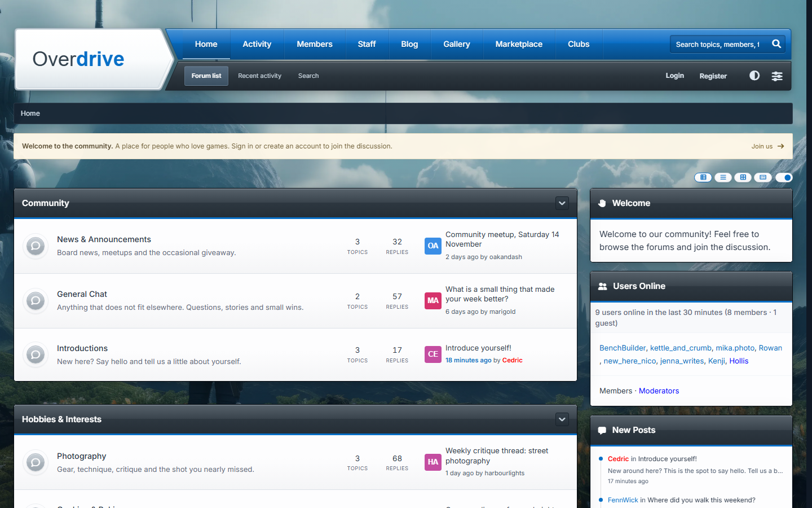Open the Clubs menu item
This screenshot has height=508, width=812.
click(579, 44)
